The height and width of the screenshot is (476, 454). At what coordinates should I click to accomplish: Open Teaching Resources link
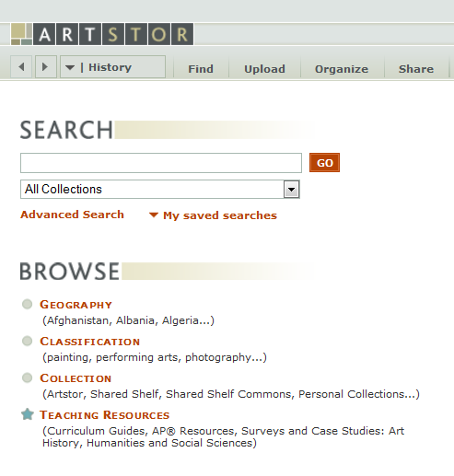(105, 415)
